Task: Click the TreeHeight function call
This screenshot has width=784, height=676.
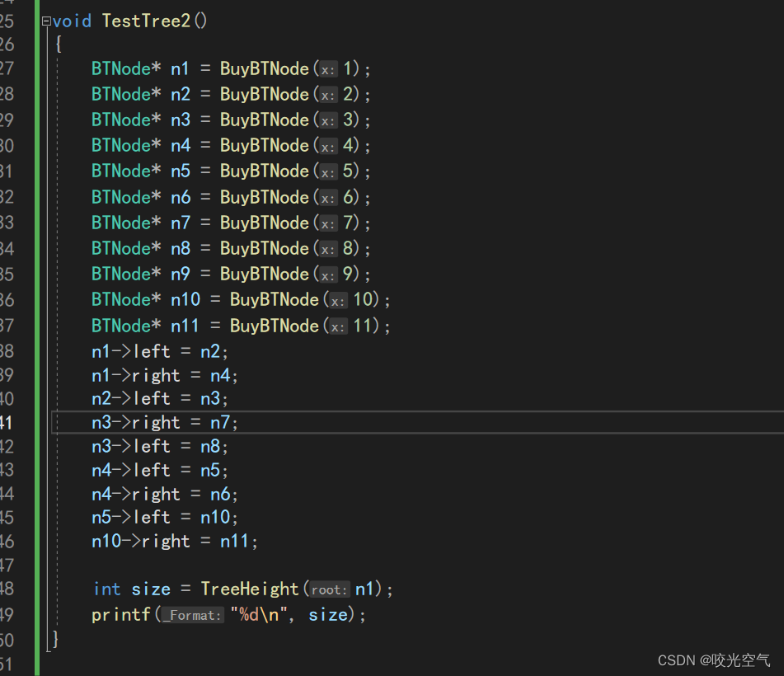Action: (x=250, y=589)
